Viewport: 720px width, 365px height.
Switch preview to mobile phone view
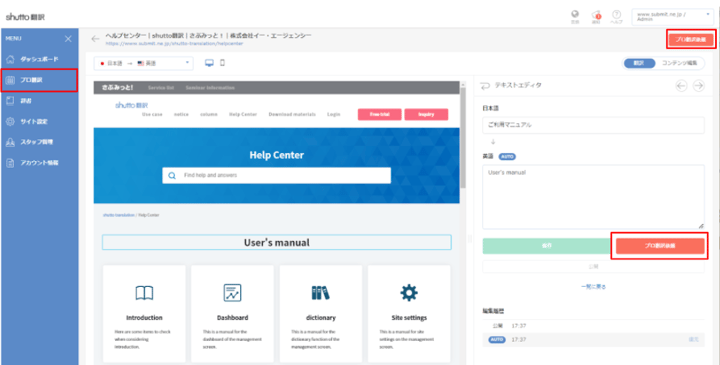point(223,63)
